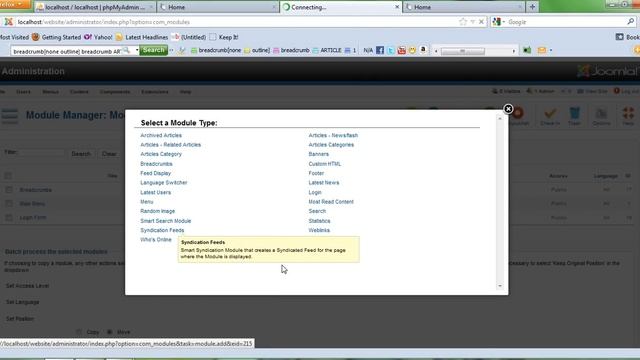
Task: Select the Archived Articles module type
Action: tap(161, 135)
